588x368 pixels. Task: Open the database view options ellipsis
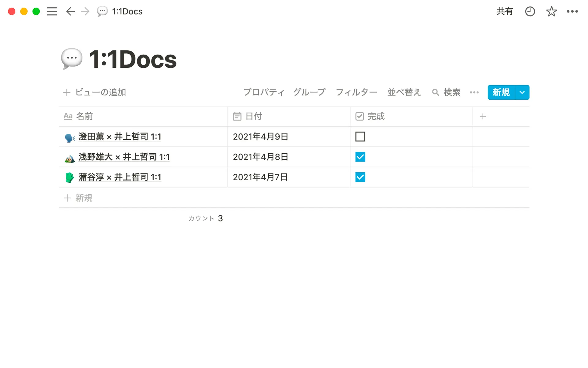(x=474, y=92)
